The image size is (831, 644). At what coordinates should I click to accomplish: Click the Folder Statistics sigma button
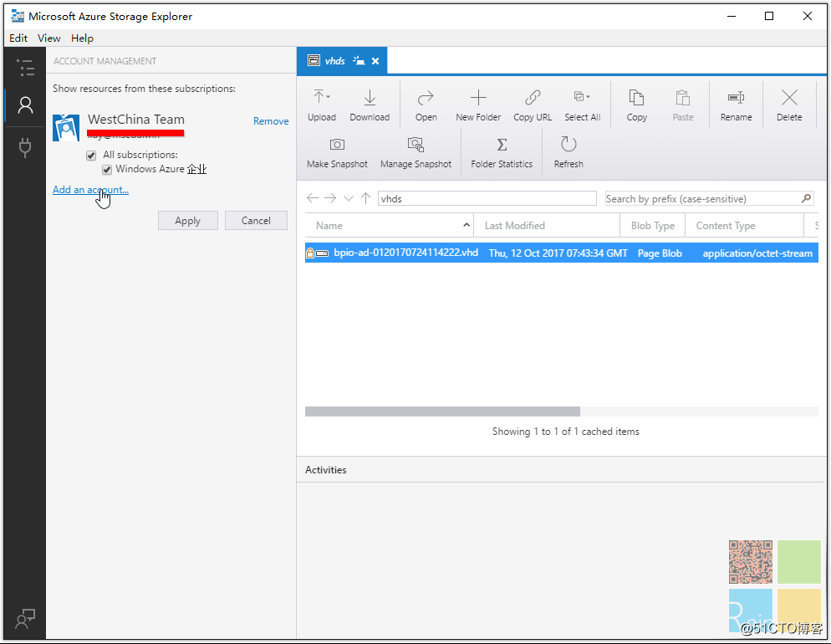[x=502, y=153]
